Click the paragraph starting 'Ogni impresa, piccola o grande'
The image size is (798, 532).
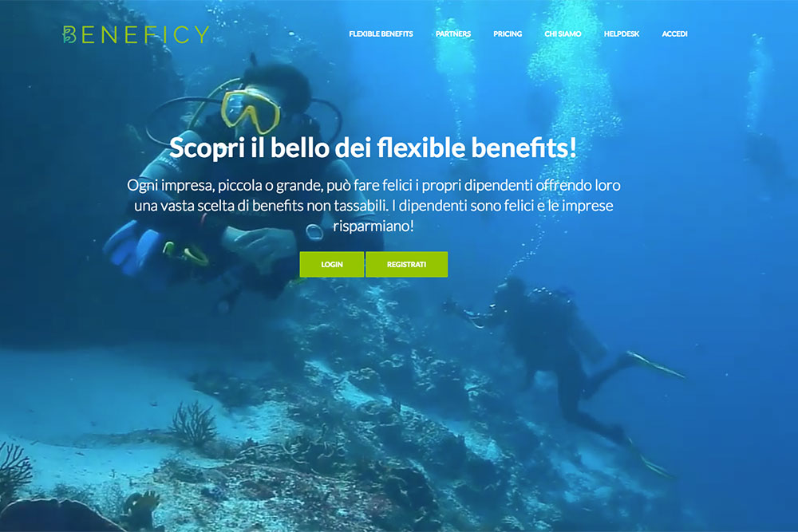click(x=373, y=206)
